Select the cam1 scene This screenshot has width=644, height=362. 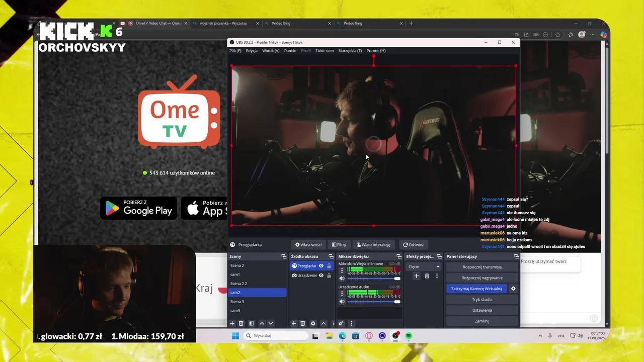pos(257,275)
